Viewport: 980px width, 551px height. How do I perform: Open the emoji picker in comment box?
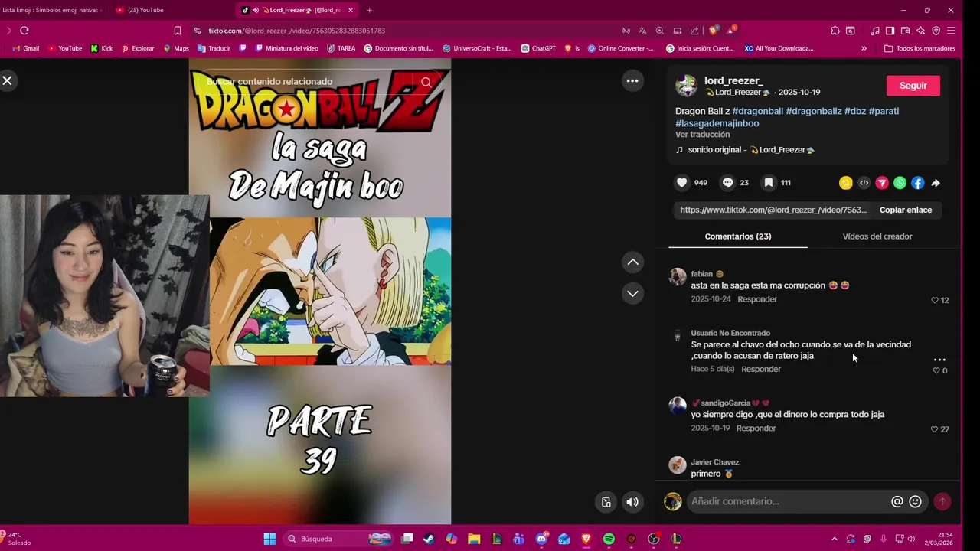[915, 501]
